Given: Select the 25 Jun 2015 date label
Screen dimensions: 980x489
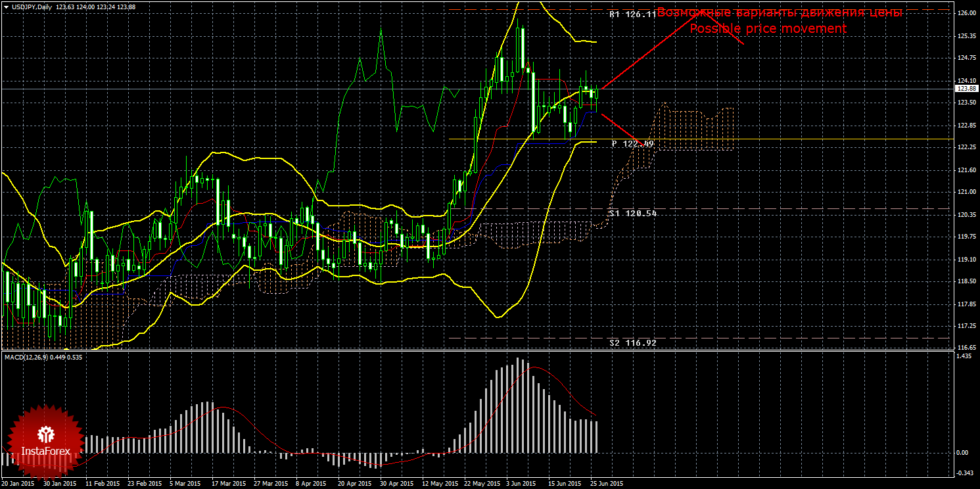Looking at the screenshot, I should 607,483.
